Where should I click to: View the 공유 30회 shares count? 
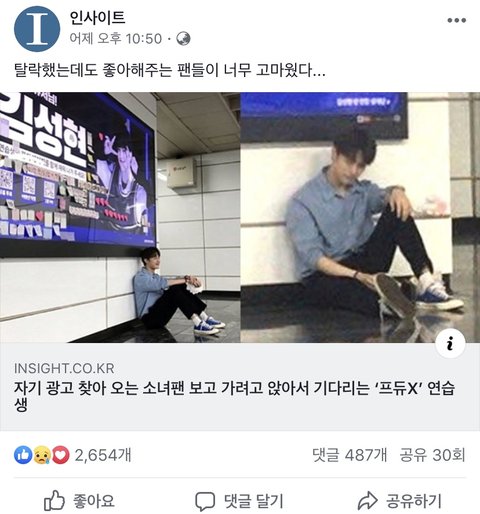pyautogui.click(x=432, y=455)
